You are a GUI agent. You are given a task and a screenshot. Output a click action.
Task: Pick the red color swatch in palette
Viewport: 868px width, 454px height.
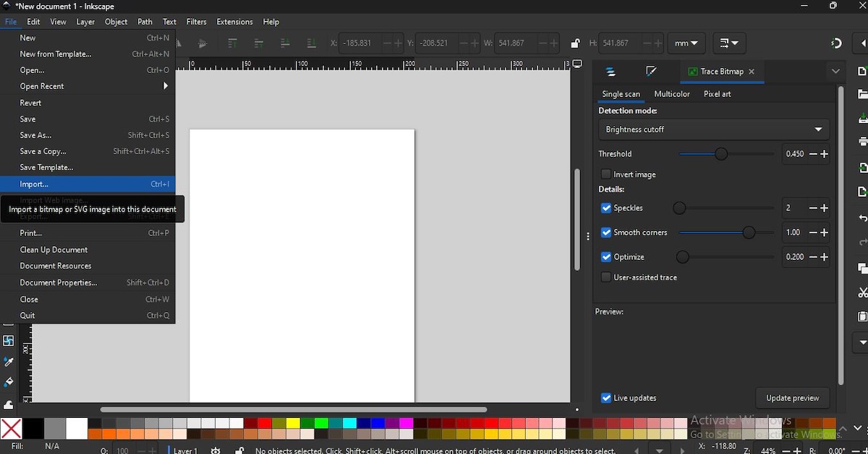[x=265, y=424]
